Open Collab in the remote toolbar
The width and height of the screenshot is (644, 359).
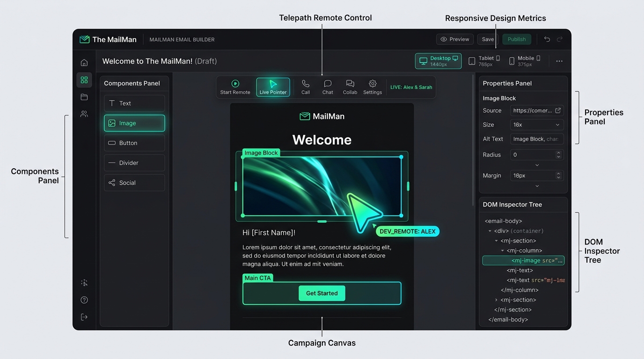click(350, 87)
